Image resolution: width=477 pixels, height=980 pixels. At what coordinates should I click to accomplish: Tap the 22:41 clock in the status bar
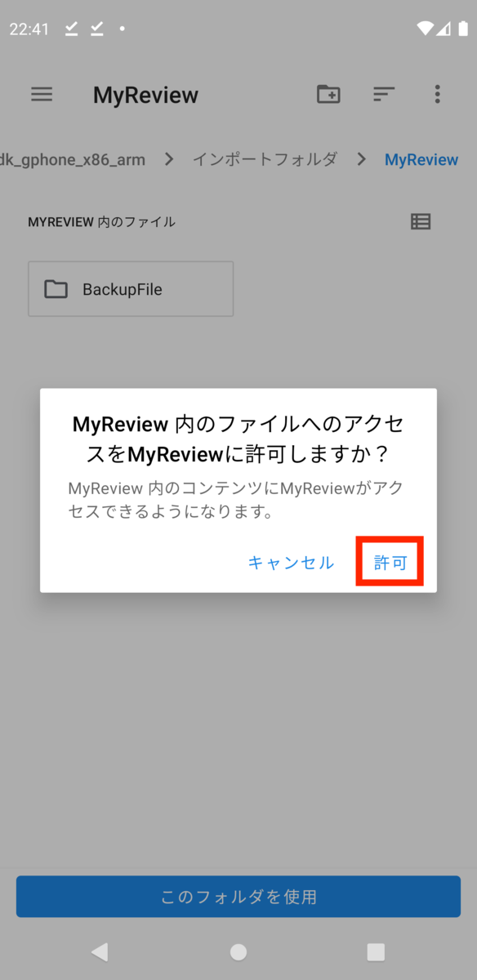(x=29, y=29)
